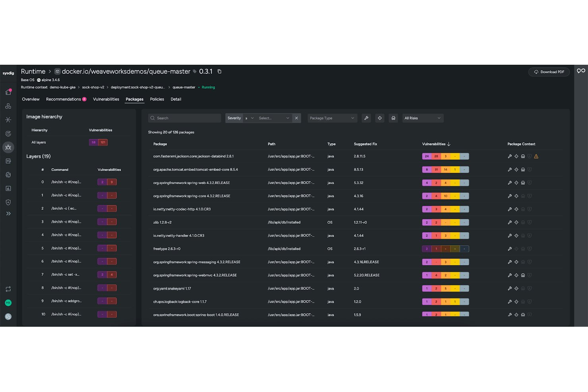Expand the sidebar with double chevron
Image resolution: width=588 pixels, height=392 pixels.
pyautogui.click(x=8, y=214)
